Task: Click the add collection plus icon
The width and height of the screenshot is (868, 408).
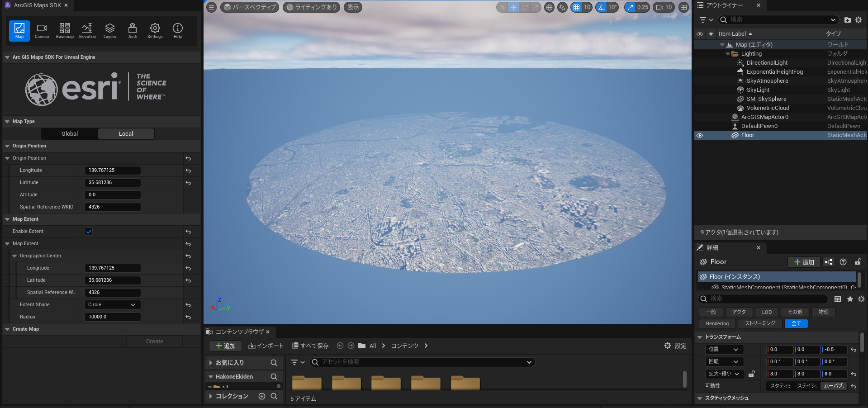Action: pos(262,396)
